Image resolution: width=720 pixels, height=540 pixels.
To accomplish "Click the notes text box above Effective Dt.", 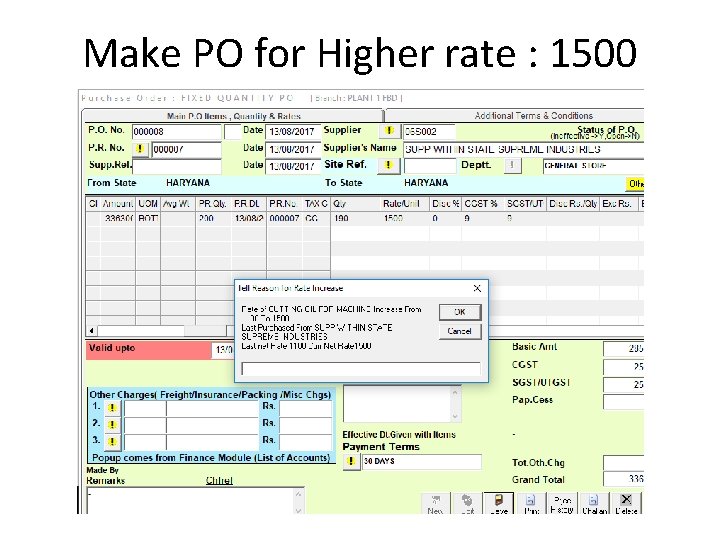I will pos(402,404).
